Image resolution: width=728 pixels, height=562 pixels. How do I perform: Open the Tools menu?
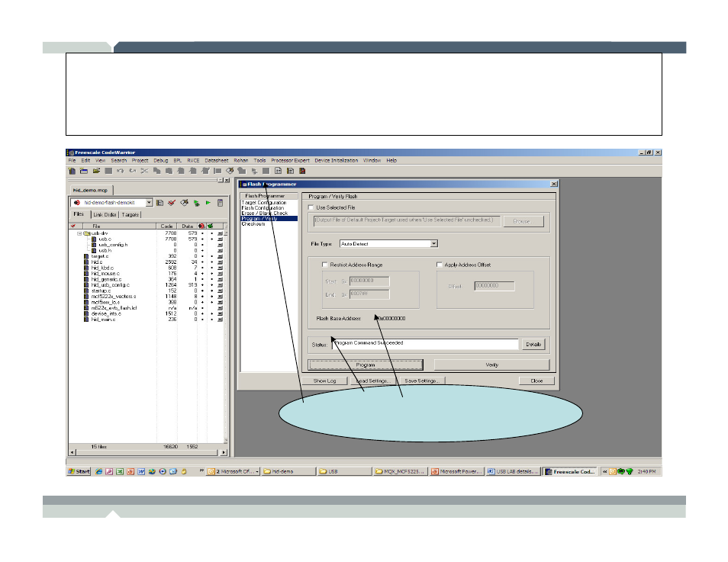259,161
